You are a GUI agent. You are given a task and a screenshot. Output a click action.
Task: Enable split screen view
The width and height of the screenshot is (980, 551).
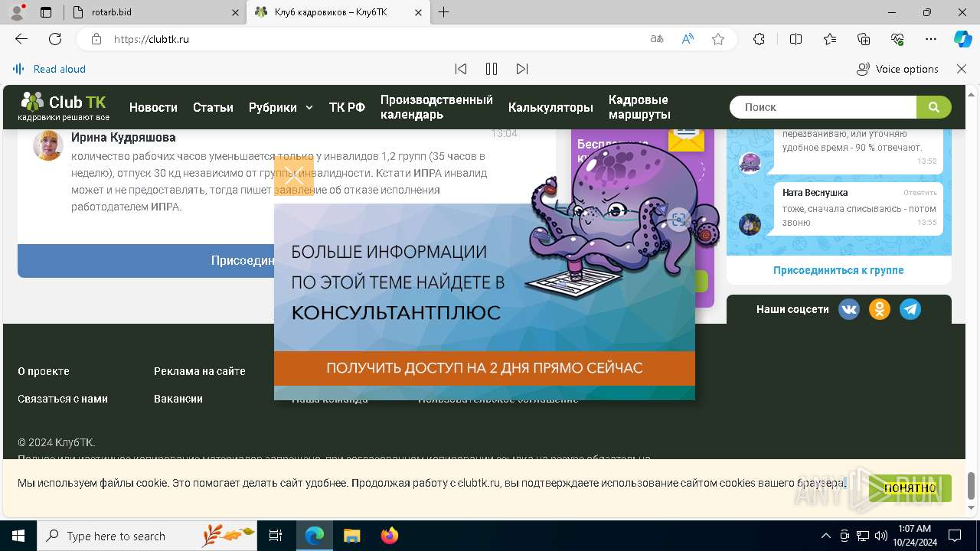click(795, 39)
